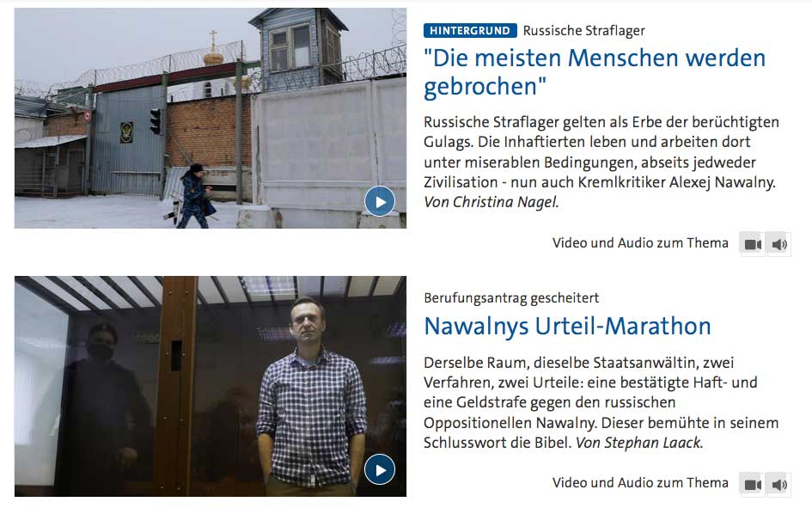Click "Video und Audio zum Thema" under Straflager article
Image resolution: width=812 pixels, height=508 pixels.
coord(640,243)
